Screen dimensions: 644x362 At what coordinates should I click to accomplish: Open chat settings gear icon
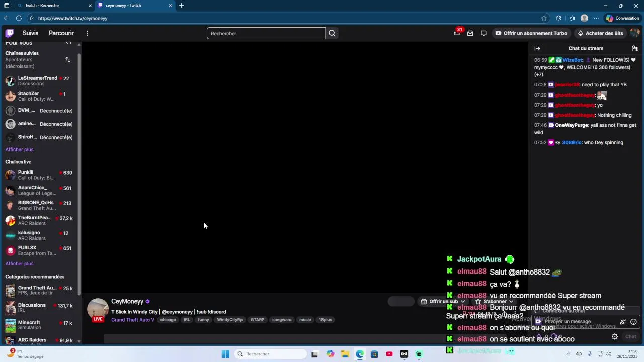click(x=614, y=337)
